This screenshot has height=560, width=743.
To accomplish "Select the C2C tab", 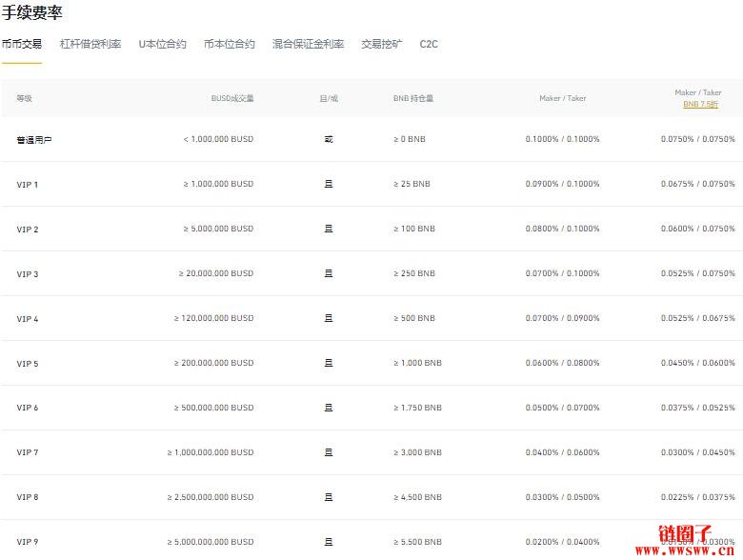I will tap(429, 44).
